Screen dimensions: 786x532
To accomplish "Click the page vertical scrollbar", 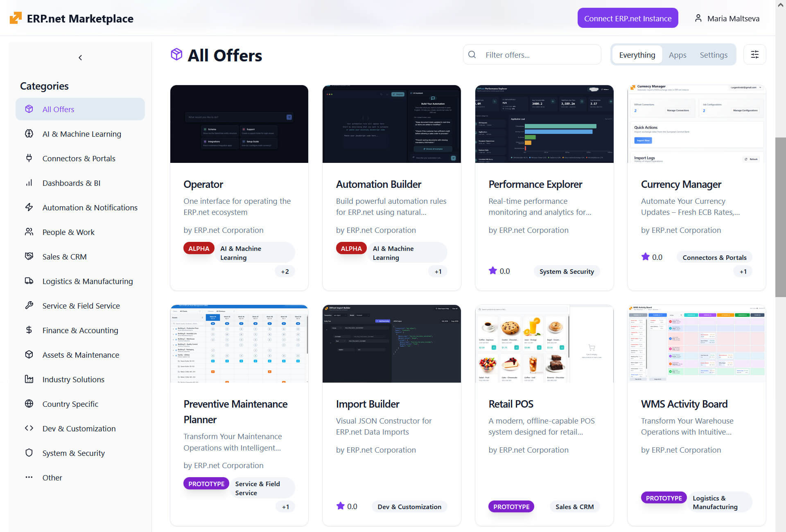I will [x=780, y=217].
